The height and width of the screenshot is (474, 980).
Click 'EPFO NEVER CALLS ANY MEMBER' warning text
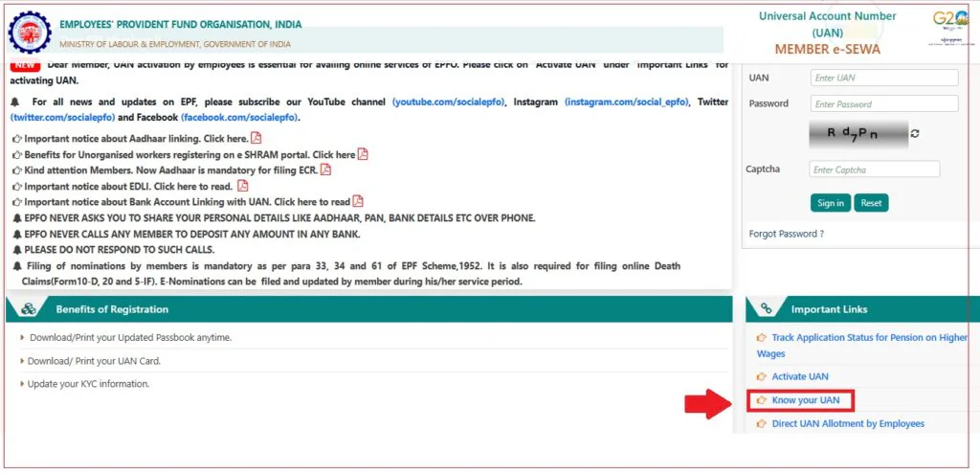(191, 235)
